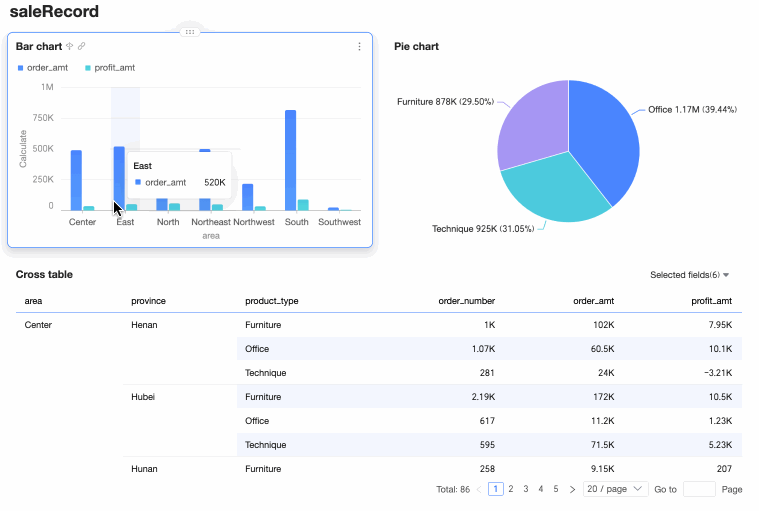Click the Northwest order_amt bar

tap(247, 197)
